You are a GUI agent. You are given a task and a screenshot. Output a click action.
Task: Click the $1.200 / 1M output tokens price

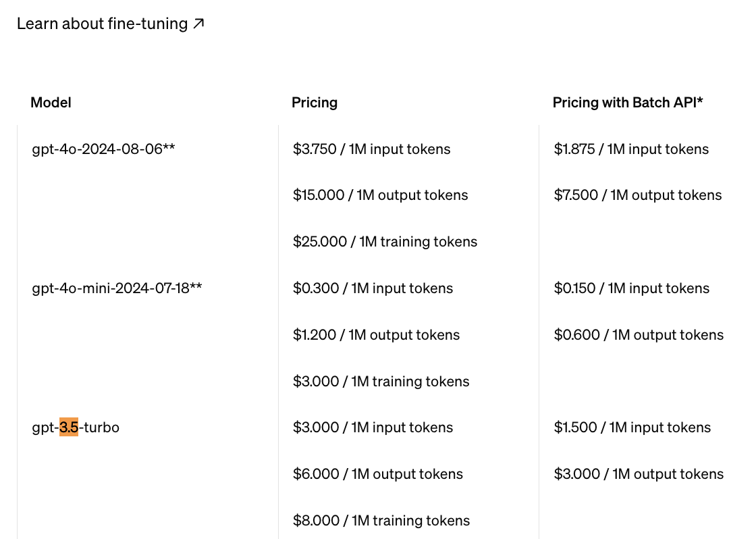pos(376,335)
